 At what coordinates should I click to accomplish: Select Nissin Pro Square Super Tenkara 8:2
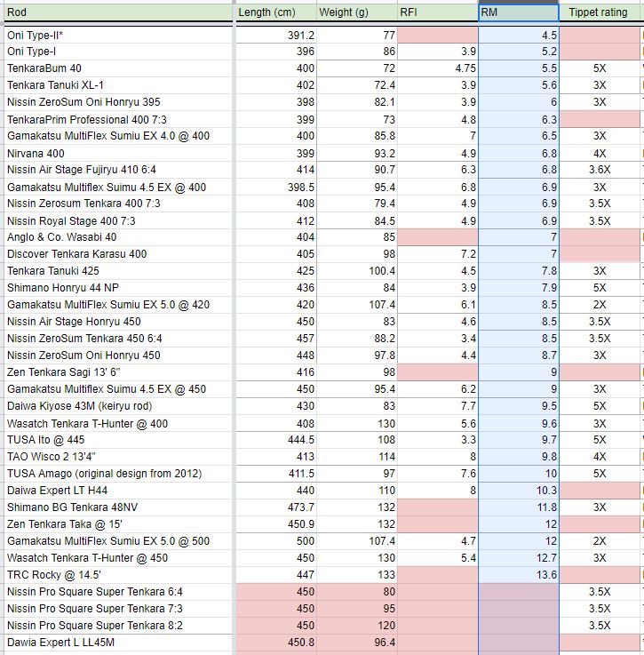[x=118, y=626]
